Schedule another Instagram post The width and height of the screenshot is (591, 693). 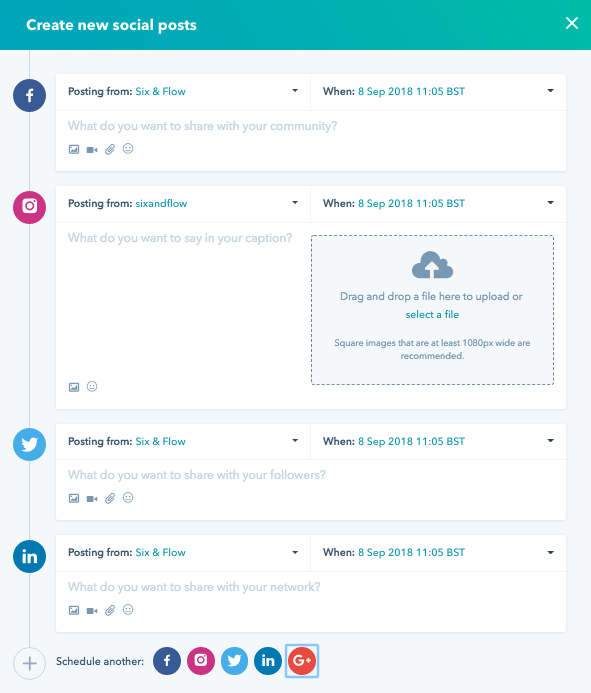point(201,661)
